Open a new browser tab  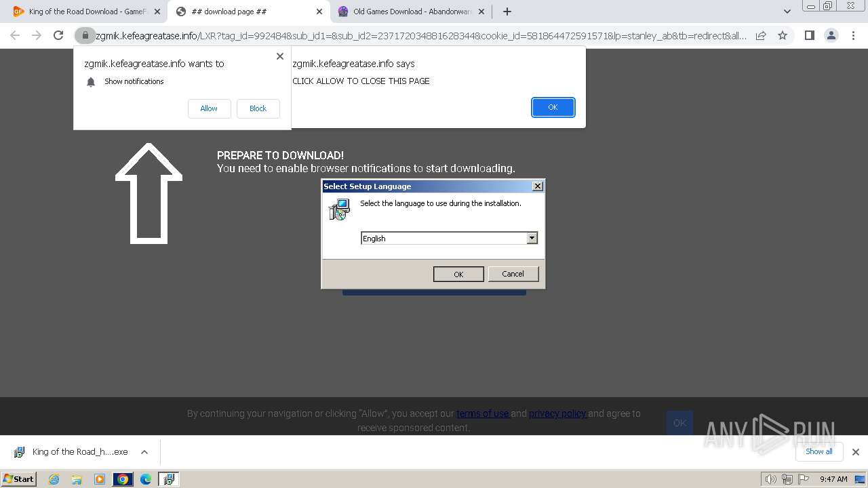(507, 12)
